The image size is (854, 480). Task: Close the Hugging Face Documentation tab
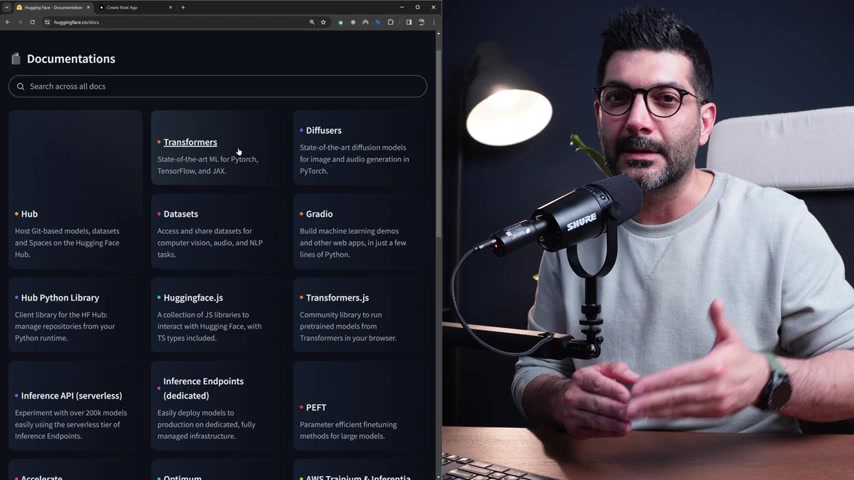[88, 8]
